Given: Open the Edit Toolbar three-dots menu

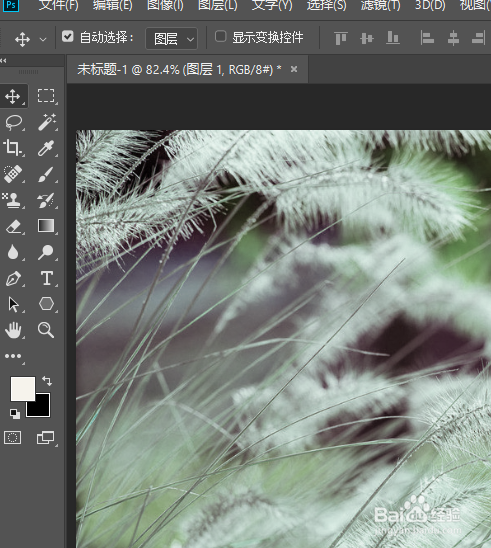Looking at the screenshot, I should (x=13, y=356).
